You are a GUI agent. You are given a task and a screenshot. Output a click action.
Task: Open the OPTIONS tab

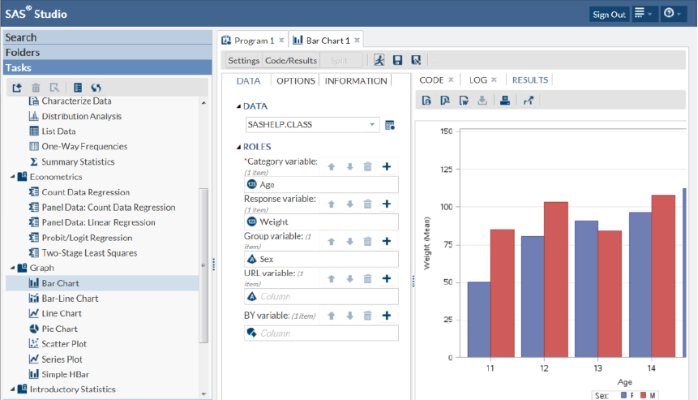(x=296, y=81)
